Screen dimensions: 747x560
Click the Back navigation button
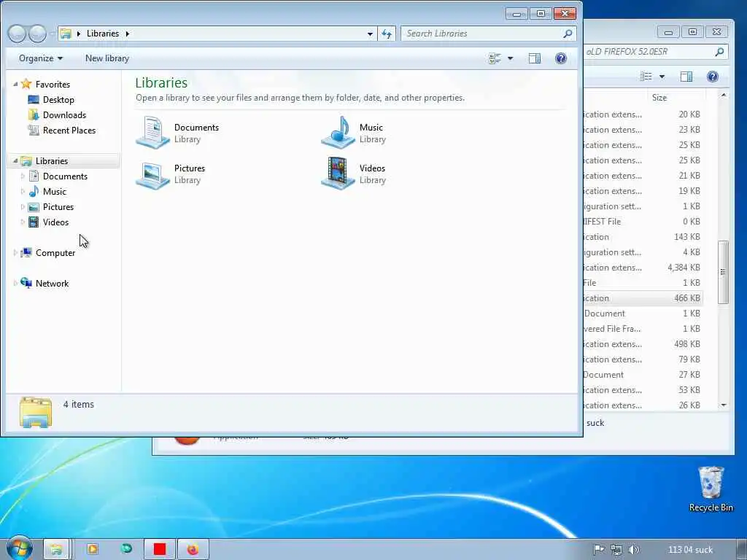pyautogui.click(x=17, y=34)
